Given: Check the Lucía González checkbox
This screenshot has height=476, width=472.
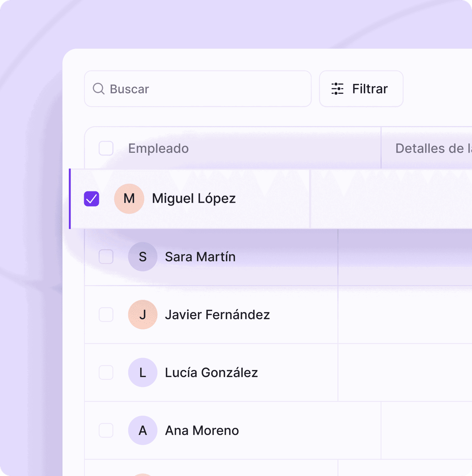Looking at the screenshot, I should (x=106, y=372).
